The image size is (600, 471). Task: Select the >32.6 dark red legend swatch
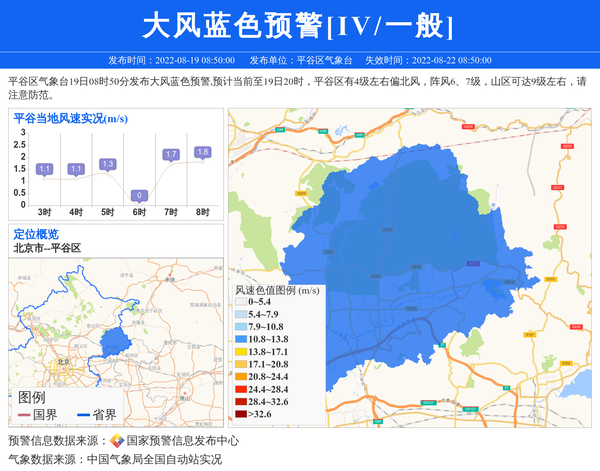239,413
